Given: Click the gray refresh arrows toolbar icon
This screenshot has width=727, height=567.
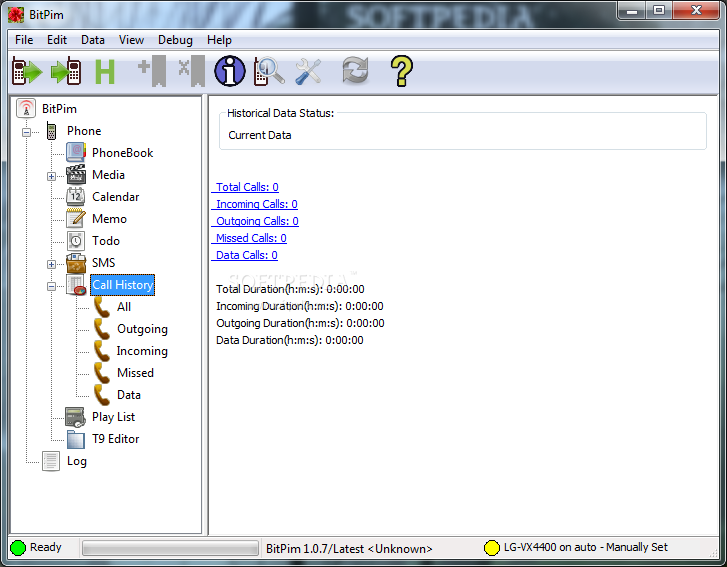Looking at the screenshot, I should pyautogui.click(x=355, y=70).
